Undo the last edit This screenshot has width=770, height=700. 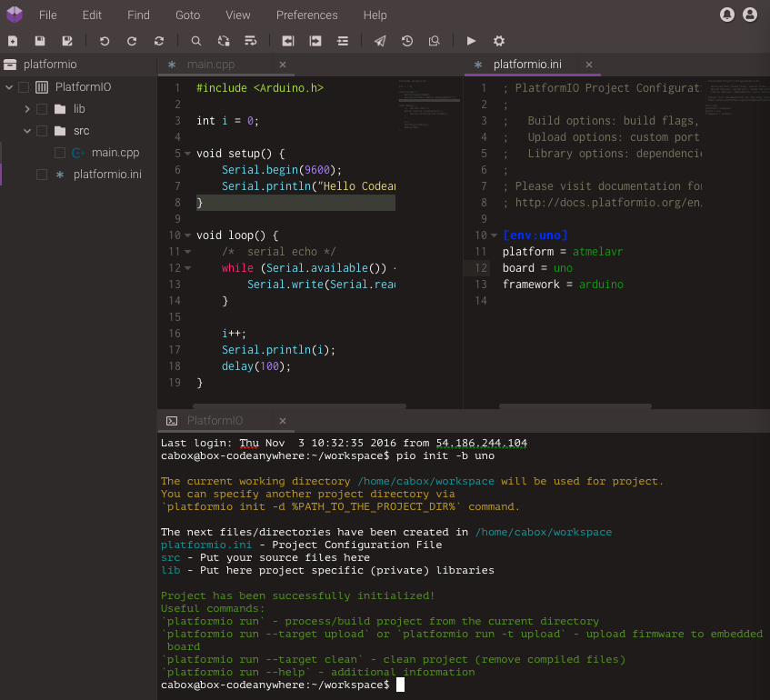105,41
